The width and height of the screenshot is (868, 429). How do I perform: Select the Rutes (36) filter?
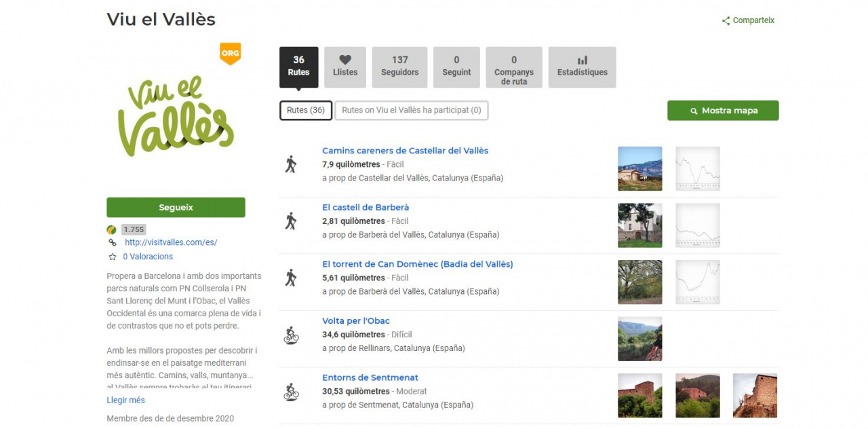pyautogui.click(x=306, y=111)
